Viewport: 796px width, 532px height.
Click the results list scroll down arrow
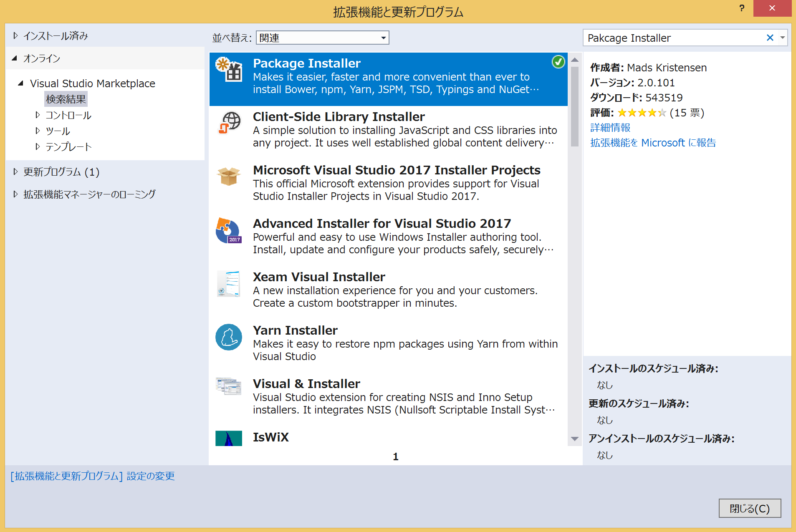575,439
